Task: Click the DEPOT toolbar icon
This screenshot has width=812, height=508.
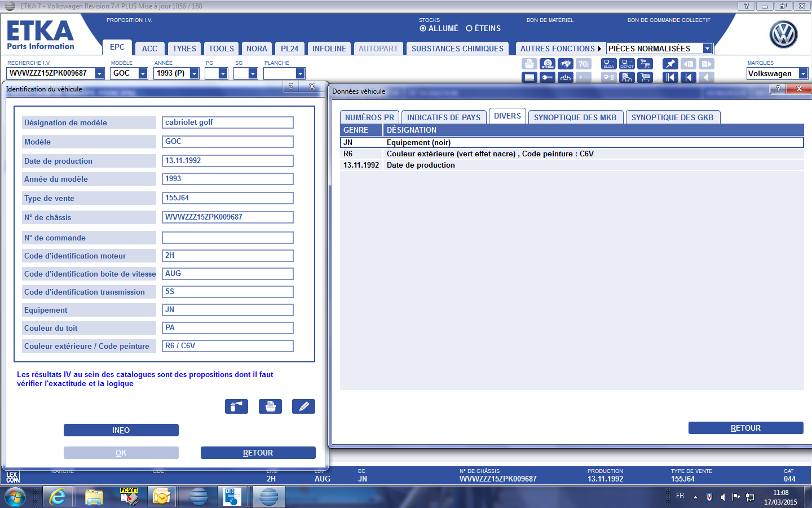Action: (627, 64)
